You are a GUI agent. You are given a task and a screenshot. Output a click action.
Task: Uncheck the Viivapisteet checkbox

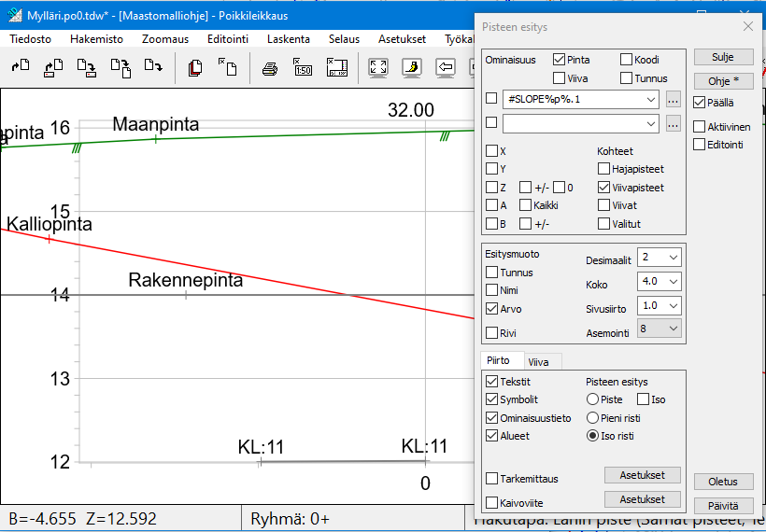[x=604, y=187]
